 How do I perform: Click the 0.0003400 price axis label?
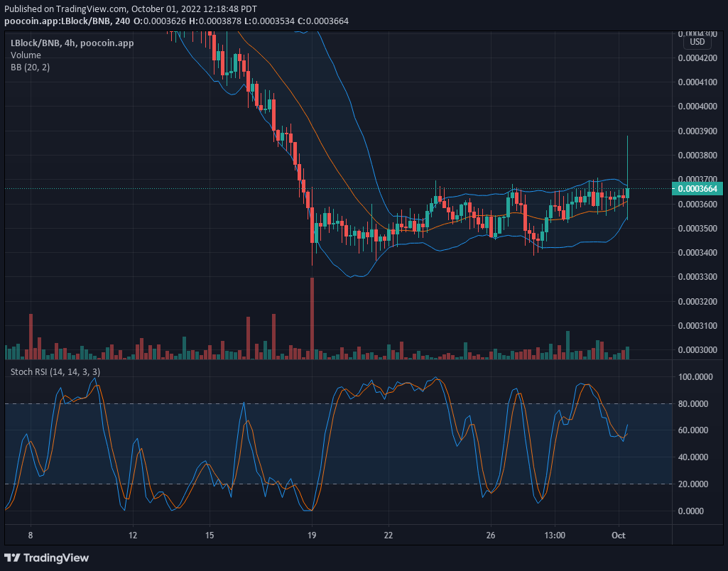[697, 253]
